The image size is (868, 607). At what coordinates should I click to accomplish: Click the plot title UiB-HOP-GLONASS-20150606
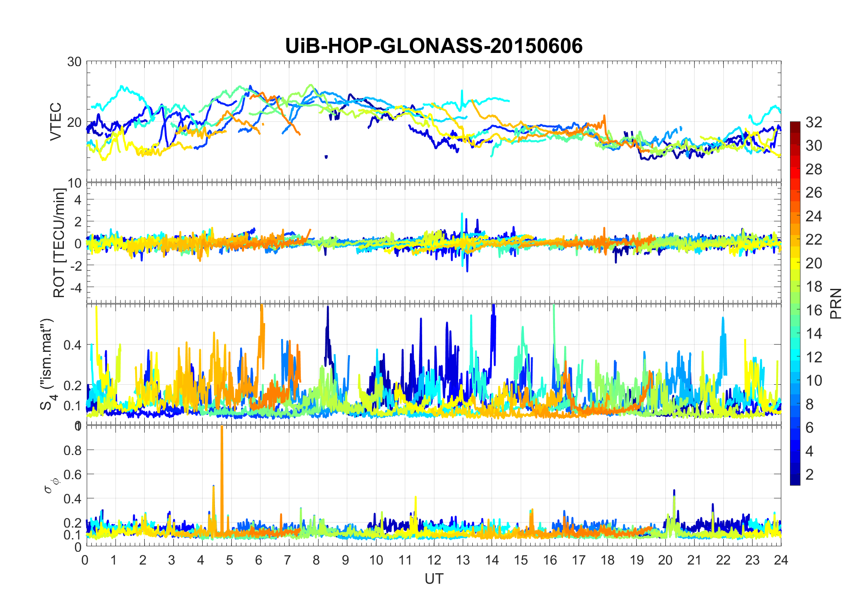pos(434,46)
